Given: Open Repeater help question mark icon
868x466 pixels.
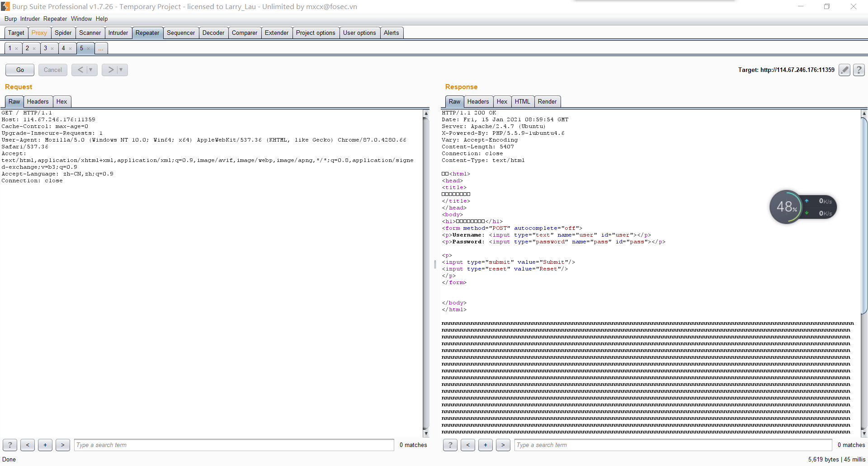Looking at the screenshot, I should click(x=859, y=70).
